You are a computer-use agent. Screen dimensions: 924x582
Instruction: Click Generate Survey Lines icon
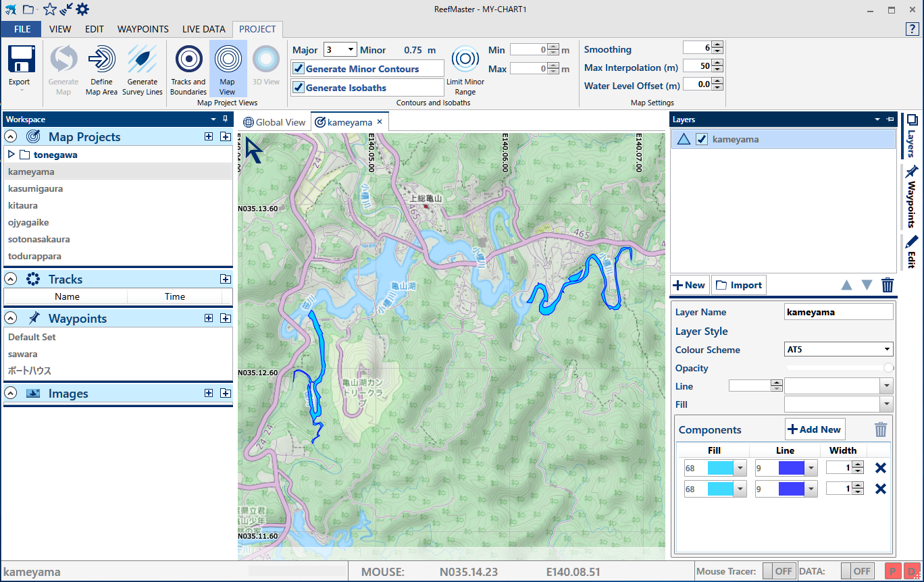(x=143, y=59)
